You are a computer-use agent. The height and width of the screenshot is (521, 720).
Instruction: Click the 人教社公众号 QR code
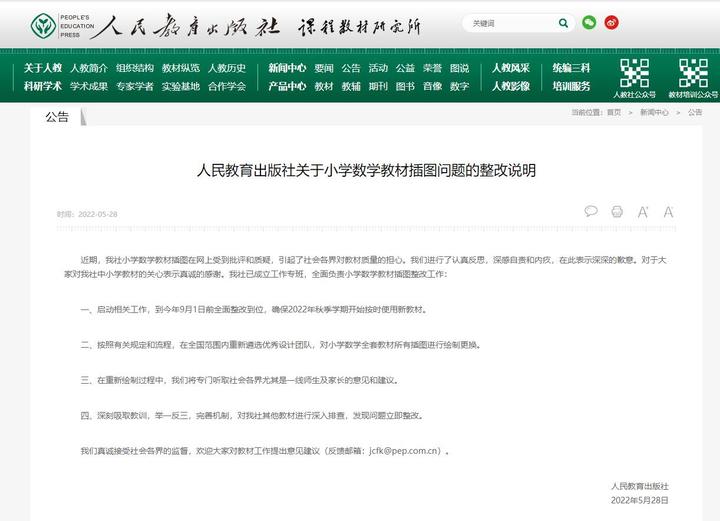[x=635, y=73]
